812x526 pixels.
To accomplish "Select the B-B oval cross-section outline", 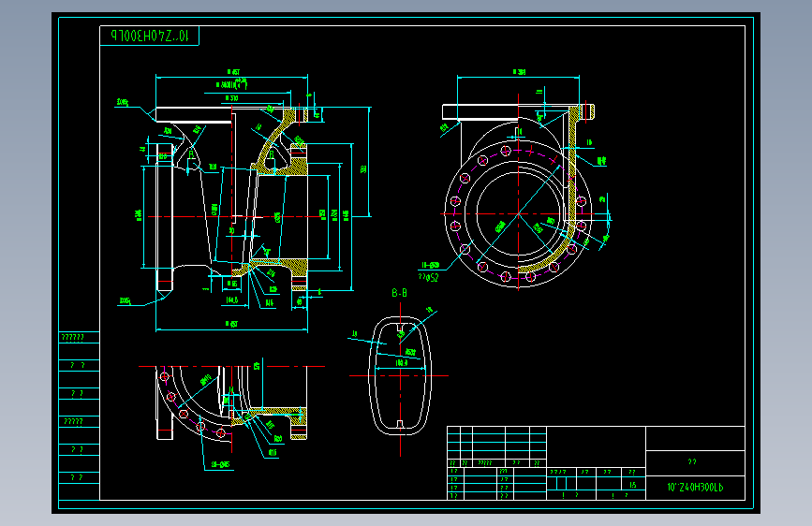I will click(x=400, y=376).
